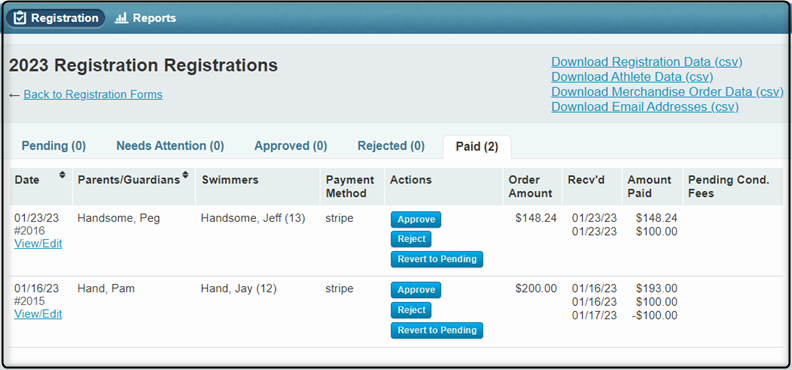Image resolution: width=792 pixels, height=370 pixels.
Task: Select the Paid (2) tab
Action: (x=477, y=147)
